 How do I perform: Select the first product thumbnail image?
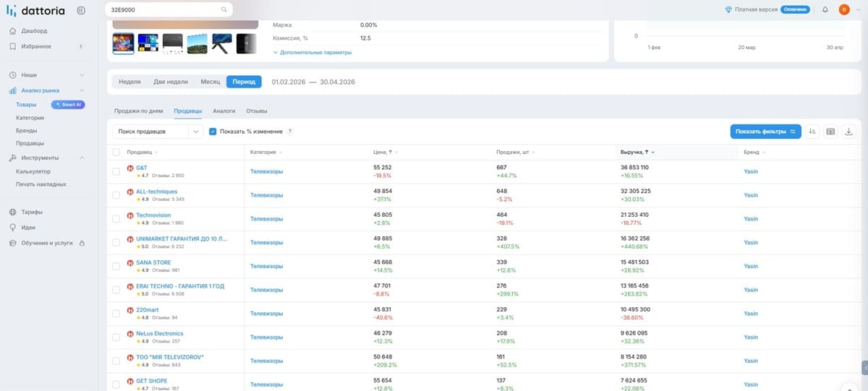point(124,43)
